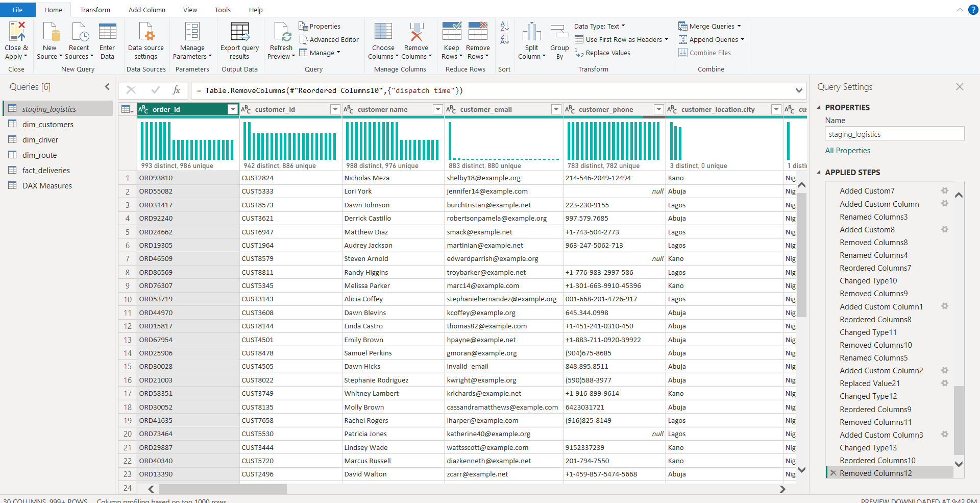
Task: Open order_id column filter dropdown
Action: click(x=233, y=109)
